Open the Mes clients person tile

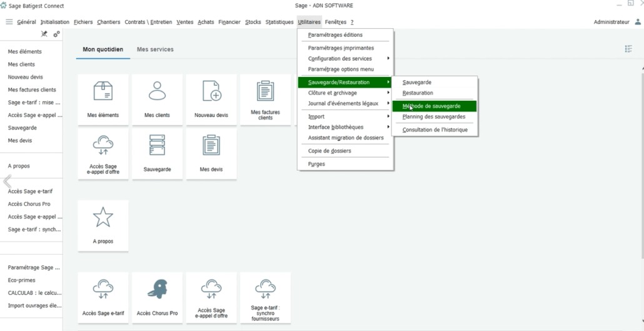pos(158,99)
